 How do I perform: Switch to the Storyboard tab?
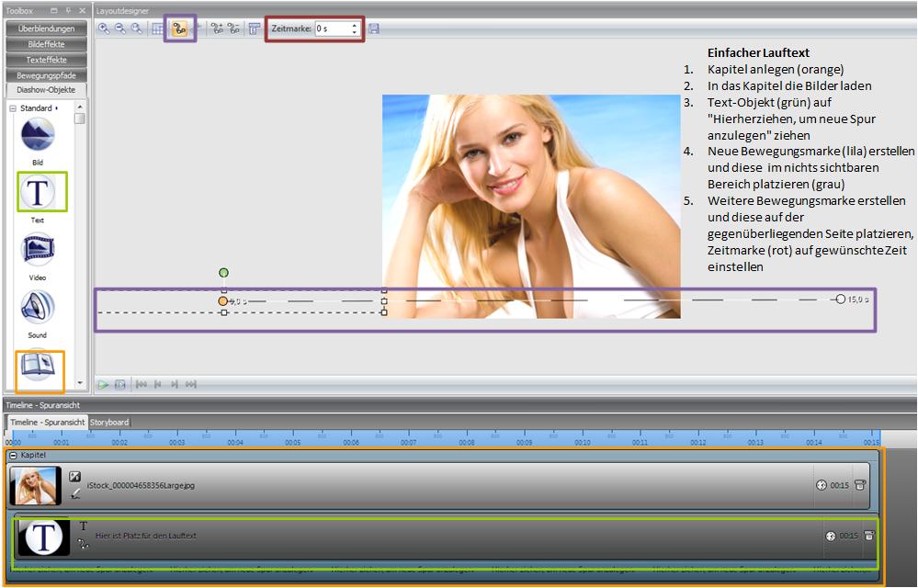pyautogui.click(x=108, y=423)
